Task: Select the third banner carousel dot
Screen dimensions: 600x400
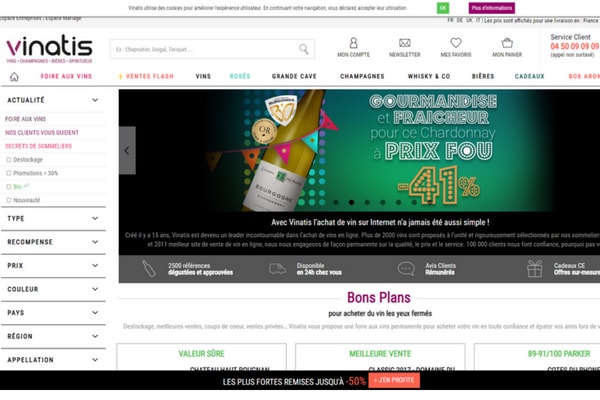Action: pyautogui.click(x=367, y=202)
